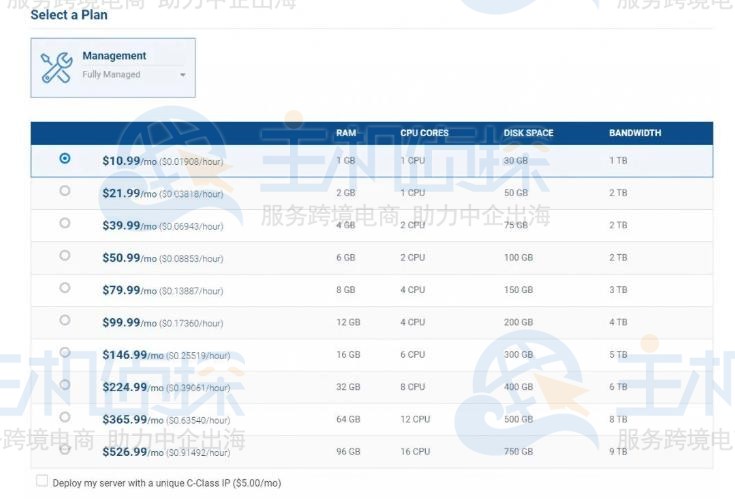This screenshot has height=499, width=735.
Task: Click the 750 GB disk space cell
Action: click(518, 452)
